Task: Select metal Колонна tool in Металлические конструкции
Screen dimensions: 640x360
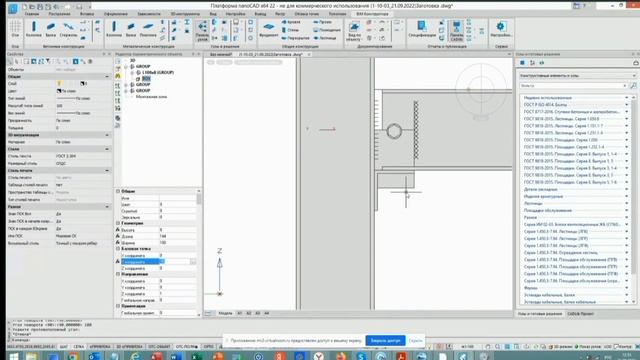Action: (114, 29)
